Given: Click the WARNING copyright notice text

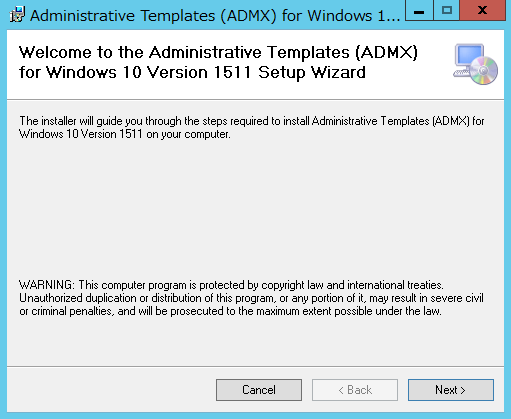Looking at the screenshot, I should tap(251, 298).
